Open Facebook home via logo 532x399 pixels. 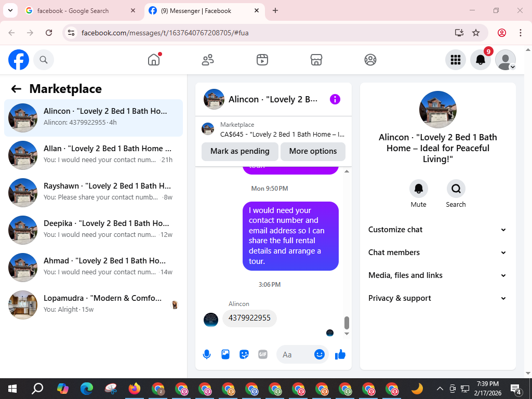(19, 60)
